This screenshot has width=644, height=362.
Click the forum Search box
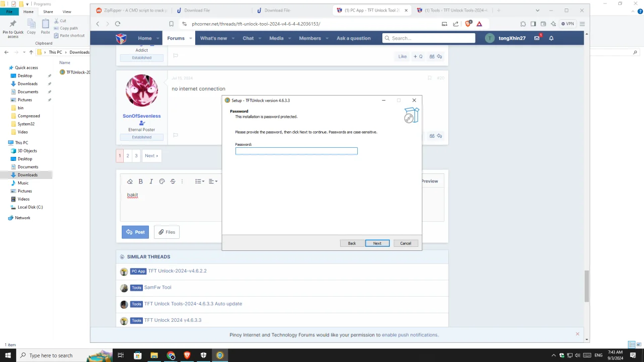[x=429, y=38]
